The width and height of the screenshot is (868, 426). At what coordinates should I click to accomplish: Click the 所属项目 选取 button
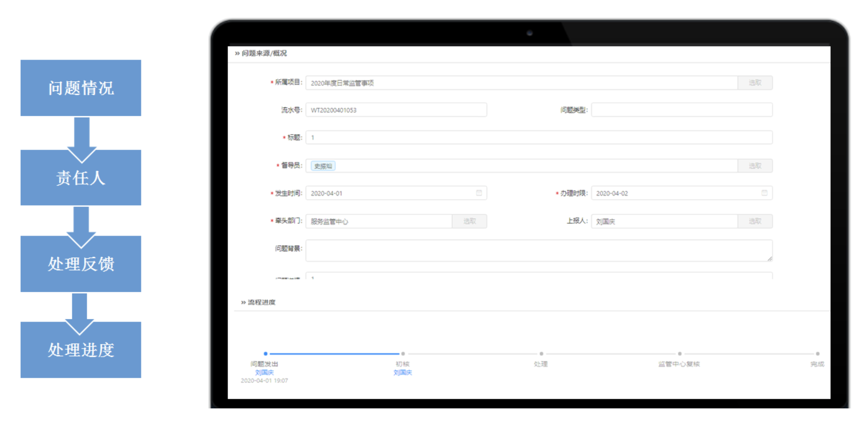(755, 83)
